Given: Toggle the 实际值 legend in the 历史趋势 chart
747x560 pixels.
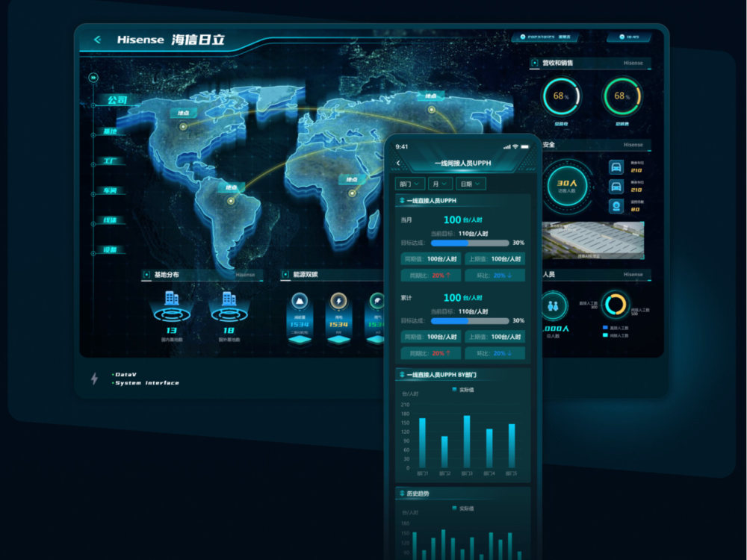Looking at the screenshot, I should pyautogui.click(x=462, y=508).
